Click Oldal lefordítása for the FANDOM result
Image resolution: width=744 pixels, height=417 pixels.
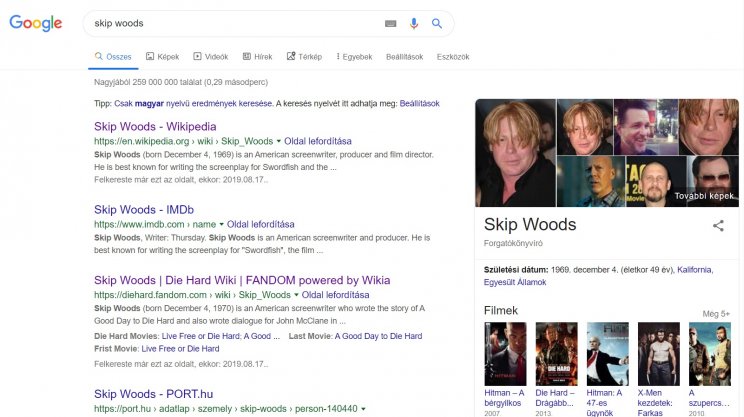(335, 295)
